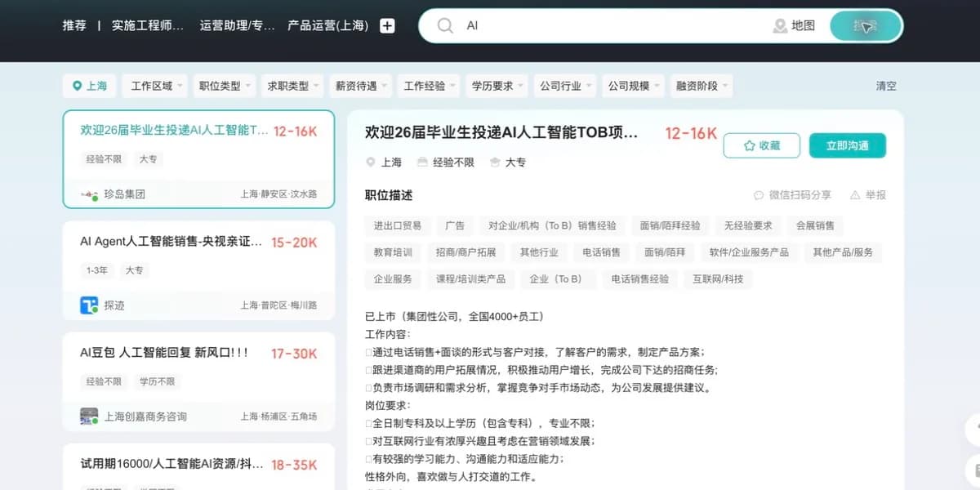Viewport: 980px width, 490px height.
Task: Click the plus icon to add job expectation
Action: [x=387, y=25]
